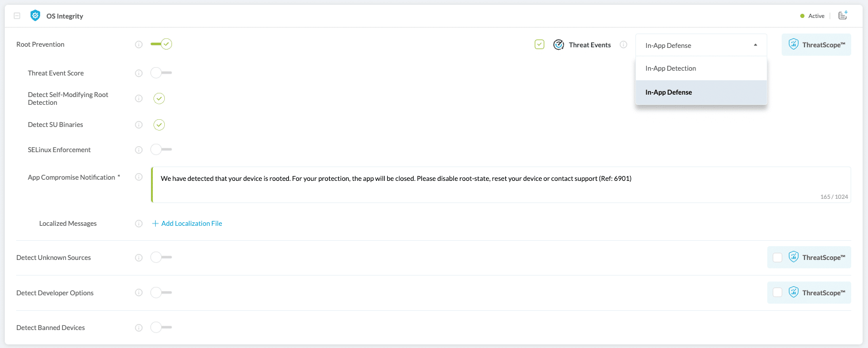
Task: Enable the Threat Event Score toggle
Action: (161, 73)
